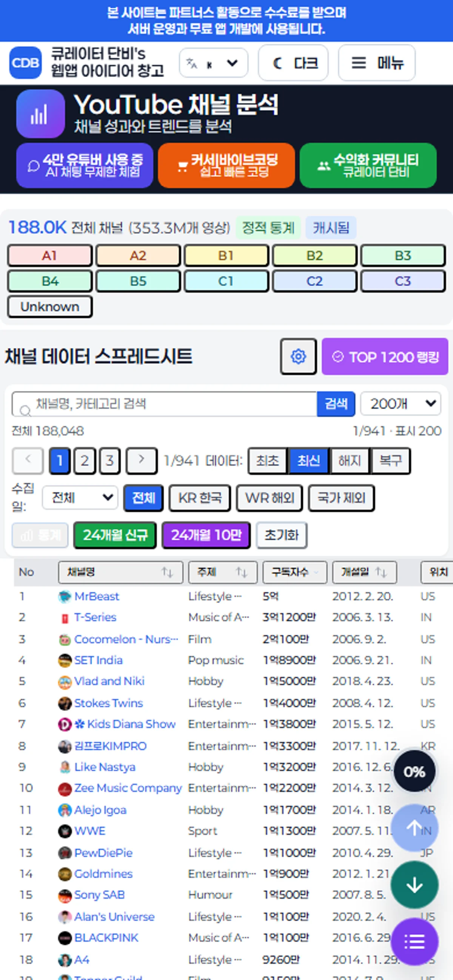Click the 24개월 신규 filter
Screen dimensions: 453x980
(115, 535)
